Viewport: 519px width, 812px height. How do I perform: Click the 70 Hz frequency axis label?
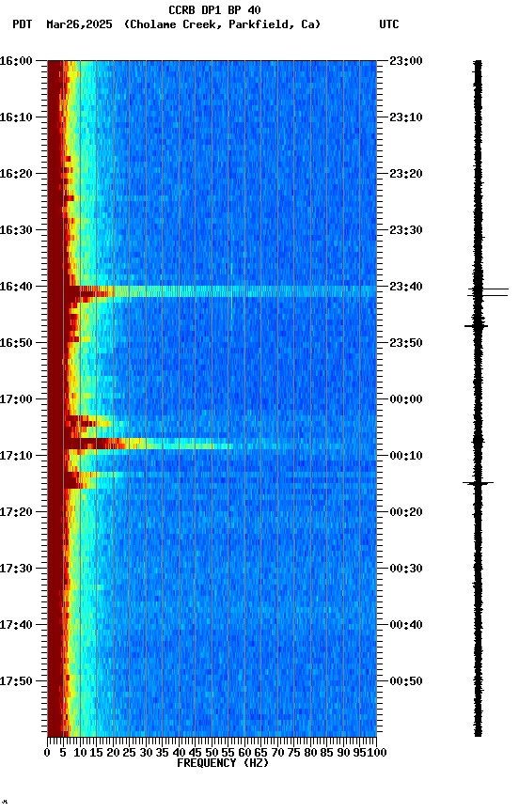click(x=277, y=753)
